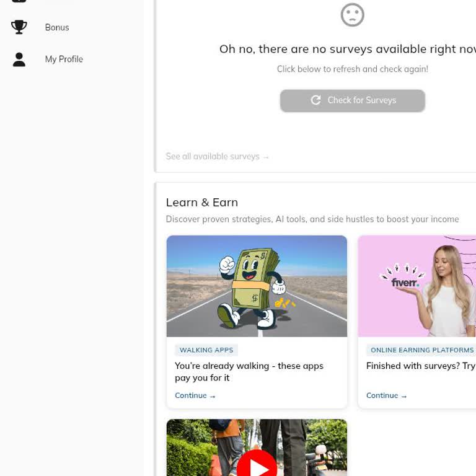476x476 pixels.
Task: Click Continue under Online Earning Platforms card
Action: click(x=386, y=395)
